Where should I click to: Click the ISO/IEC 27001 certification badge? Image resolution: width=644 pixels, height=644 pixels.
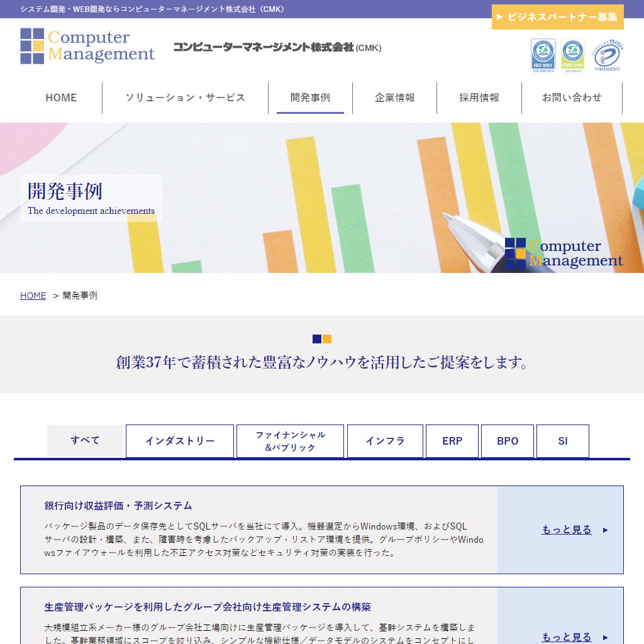[572, 55]
